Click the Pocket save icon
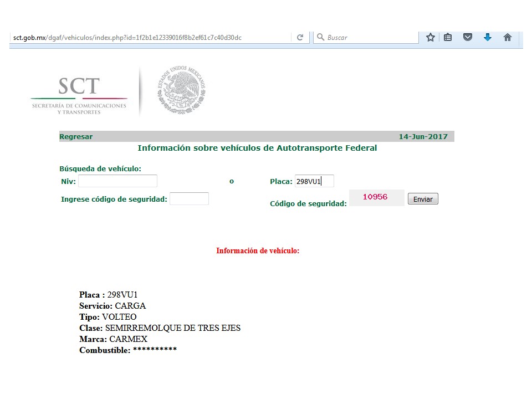 pyautogui.click(x=468, y=38)
